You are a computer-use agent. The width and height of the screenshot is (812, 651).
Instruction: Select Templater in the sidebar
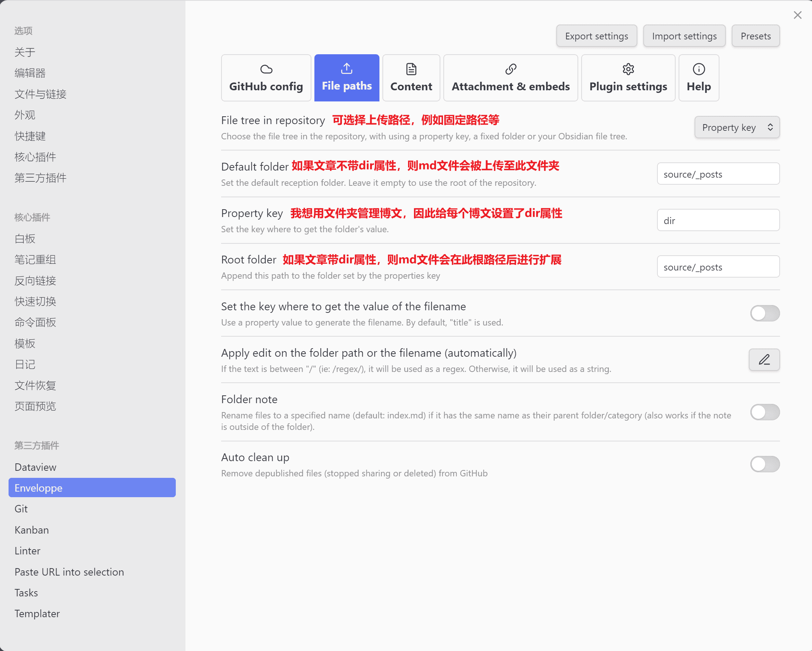click(37, 613)
